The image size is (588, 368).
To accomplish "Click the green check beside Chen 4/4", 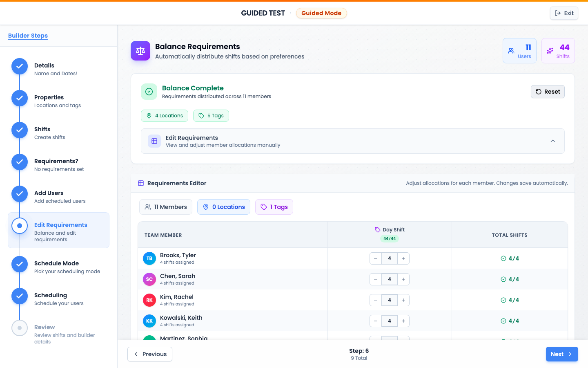I will tap(503, 279).
